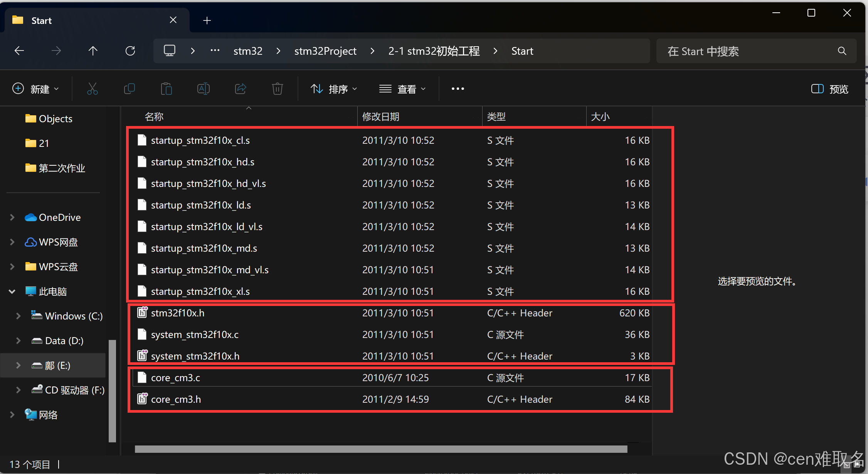Toggle the 预览 preview pane
The width and height of the screenshot is (868, 474).
(x=829, y=89)
